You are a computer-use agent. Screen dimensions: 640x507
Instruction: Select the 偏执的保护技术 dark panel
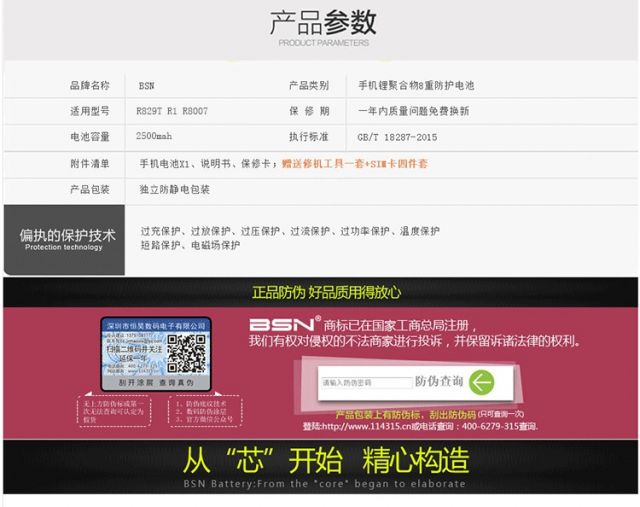(63, 239)
